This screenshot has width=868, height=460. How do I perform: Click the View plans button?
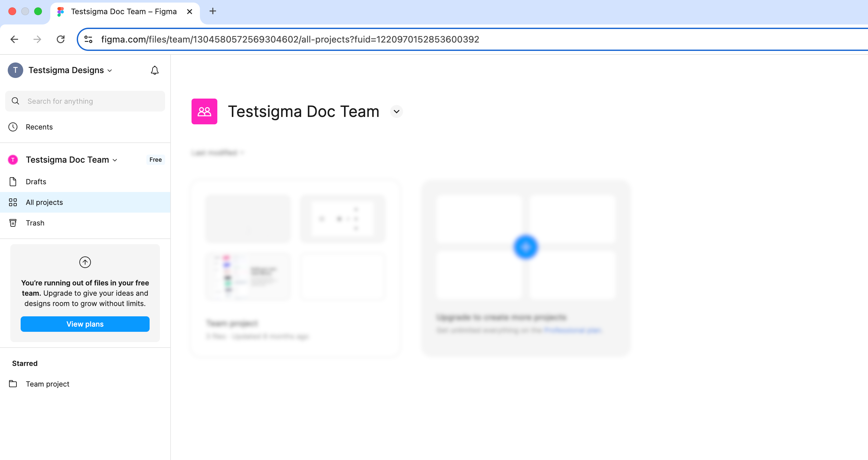pos(84,324)
